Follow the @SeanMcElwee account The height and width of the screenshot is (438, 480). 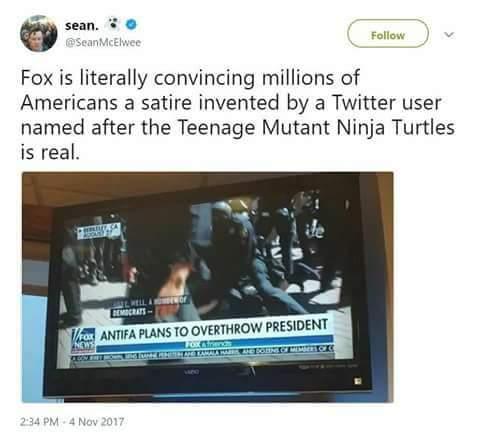[x=388, y=33]
